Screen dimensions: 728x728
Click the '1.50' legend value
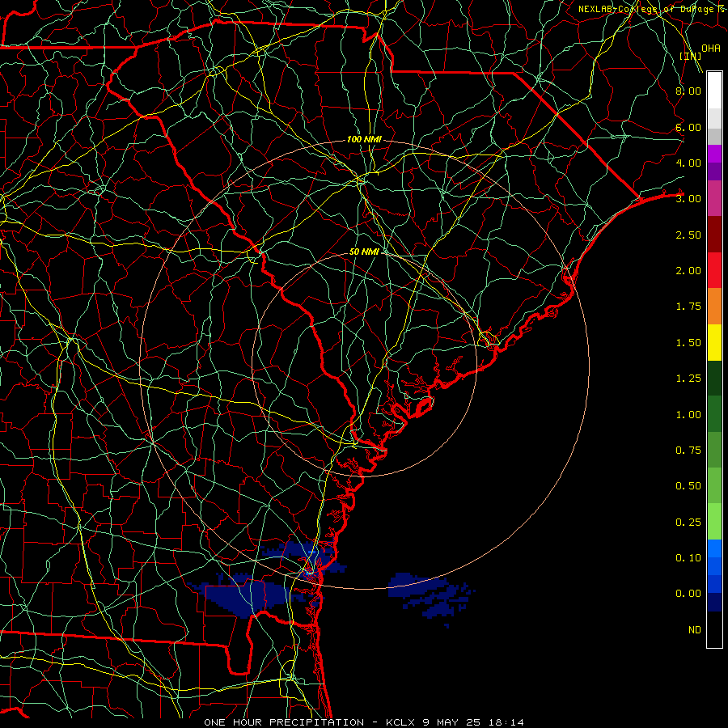point(688,343)
